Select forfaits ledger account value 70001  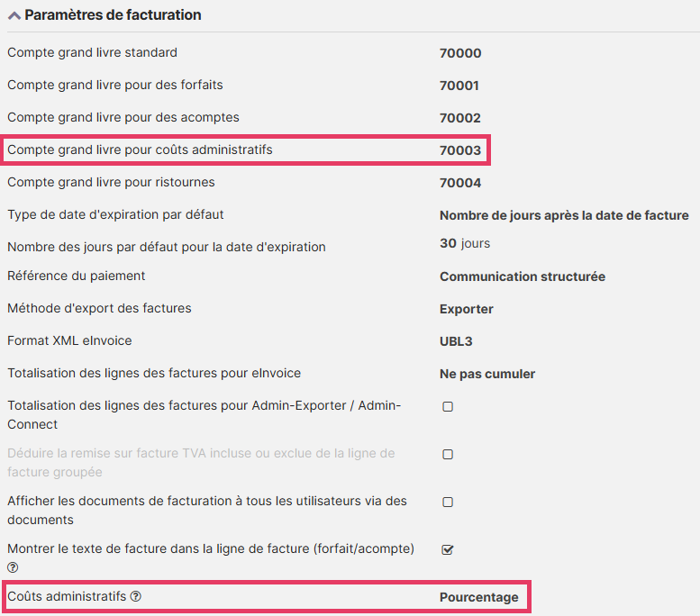[459, 86]
